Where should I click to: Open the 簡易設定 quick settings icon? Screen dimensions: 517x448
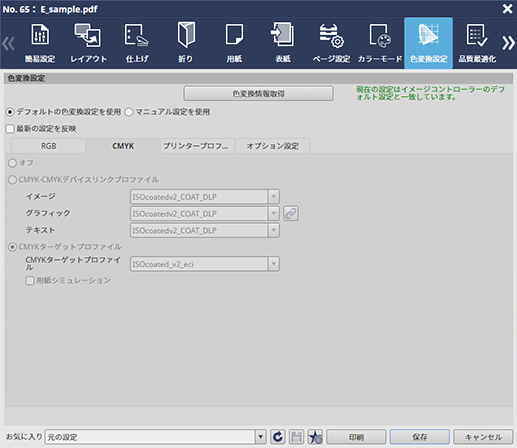40,43
